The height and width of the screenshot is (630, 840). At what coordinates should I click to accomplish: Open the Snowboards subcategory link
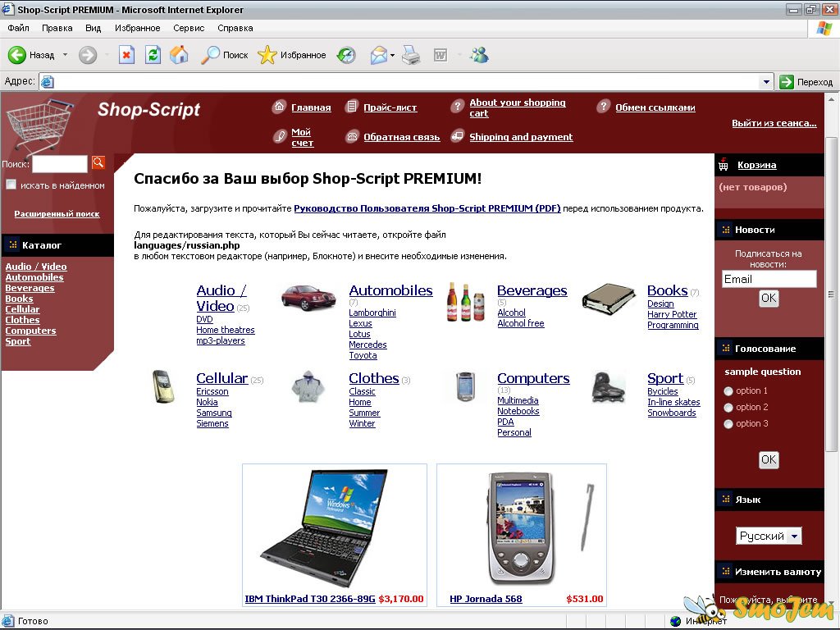(672, 413)
